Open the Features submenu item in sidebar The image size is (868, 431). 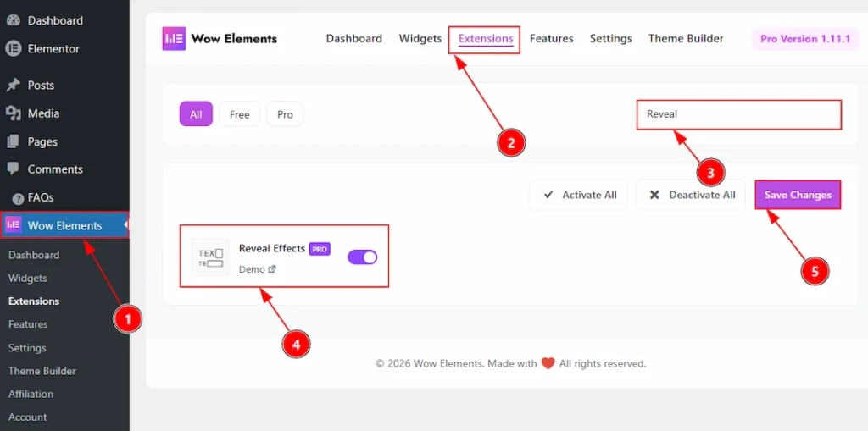click(28, 324)
